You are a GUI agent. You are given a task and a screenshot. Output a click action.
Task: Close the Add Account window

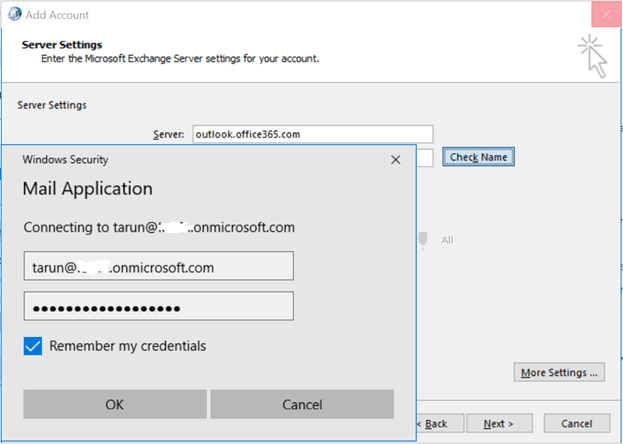(606, 15)
